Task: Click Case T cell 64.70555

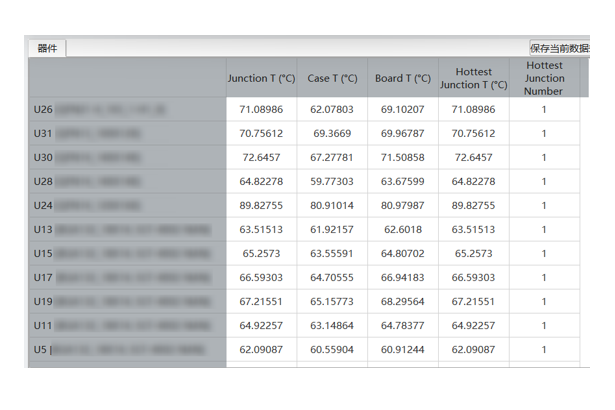Action: [332, 277]
